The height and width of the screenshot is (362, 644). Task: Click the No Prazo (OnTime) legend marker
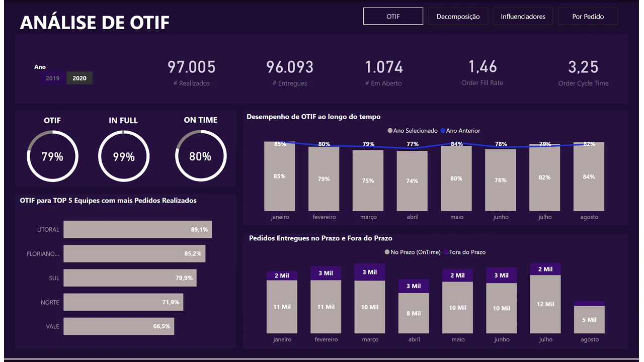pos(387,252)
